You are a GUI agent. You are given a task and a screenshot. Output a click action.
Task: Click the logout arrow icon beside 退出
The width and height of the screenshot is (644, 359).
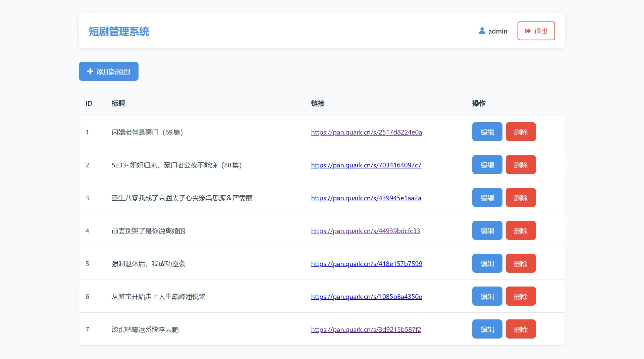pyautogui.click(x=527, y=31)
